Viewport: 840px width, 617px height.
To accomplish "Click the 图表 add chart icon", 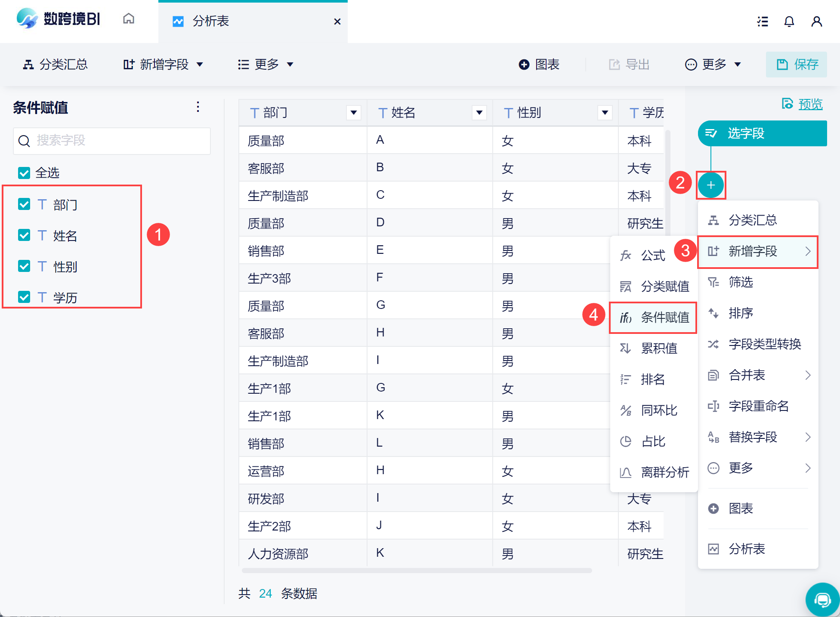I will click(x=524, y=65).
